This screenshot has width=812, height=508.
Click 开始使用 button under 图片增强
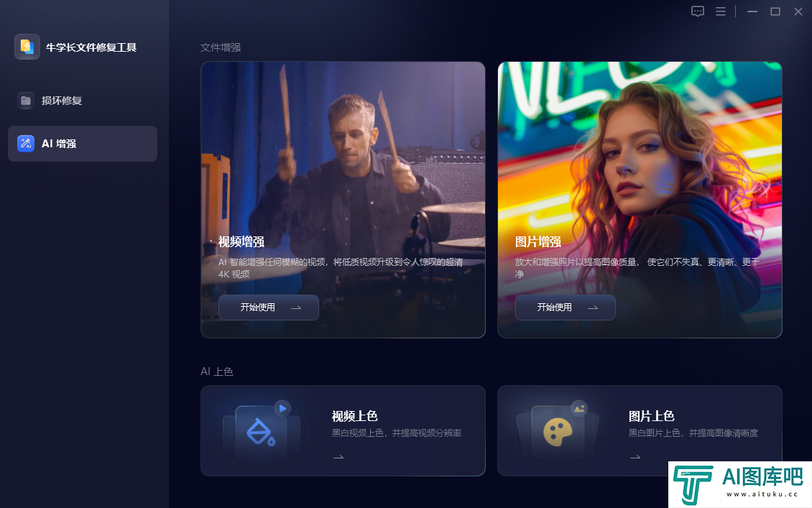[x=565, y=308]
